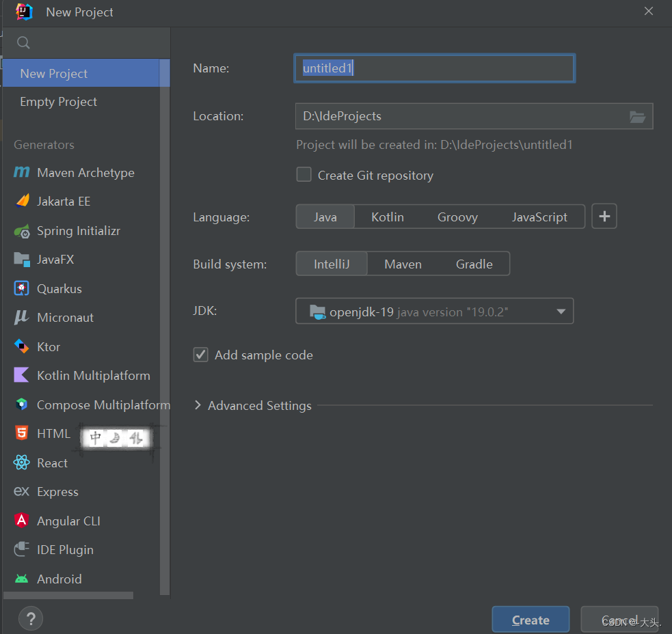
Task: Select the Kotlin language tab
Action: click(388, 217)
